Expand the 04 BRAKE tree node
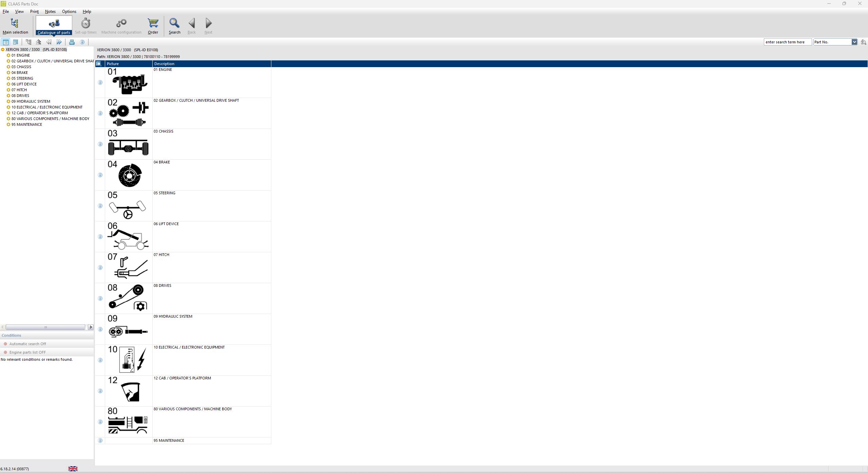The width and height of the screenshot is (868, 473). coord(8,72)
